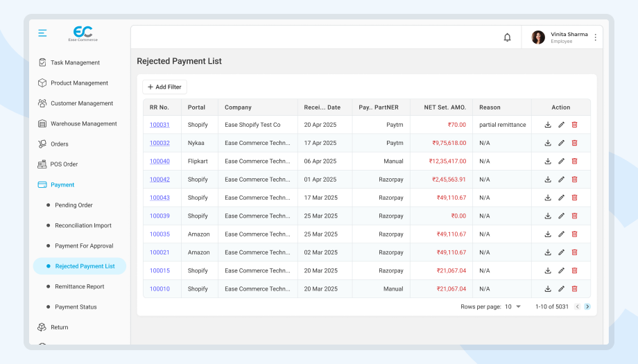Open the Return section

pos(53,327)
